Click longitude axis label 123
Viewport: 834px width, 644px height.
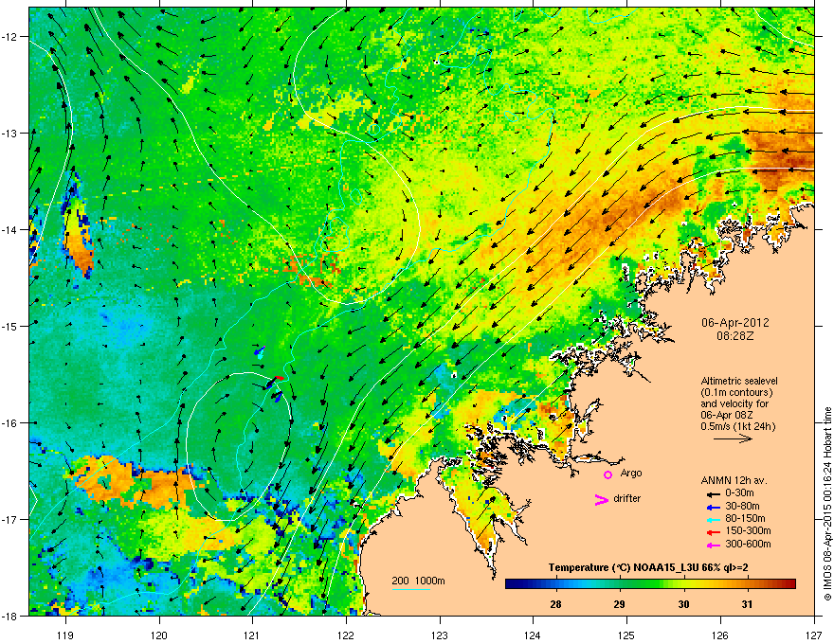(440, 635)
